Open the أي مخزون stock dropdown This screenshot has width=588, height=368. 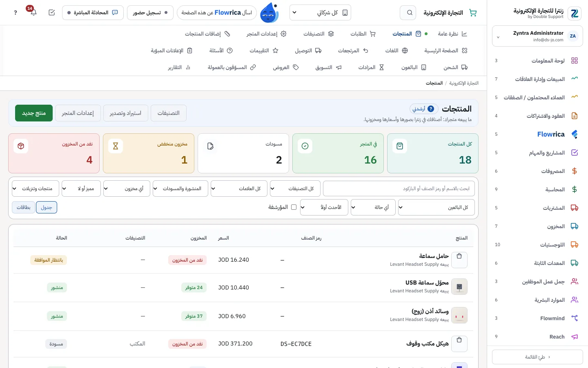click(127, 188)
